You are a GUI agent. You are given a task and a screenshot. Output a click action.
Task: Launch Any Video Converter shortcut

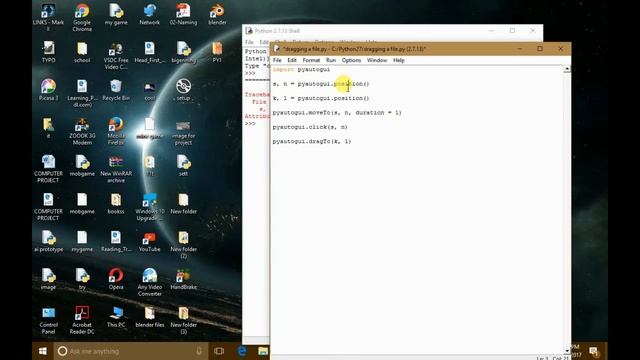pyautogui.click(x=149, y=282)
